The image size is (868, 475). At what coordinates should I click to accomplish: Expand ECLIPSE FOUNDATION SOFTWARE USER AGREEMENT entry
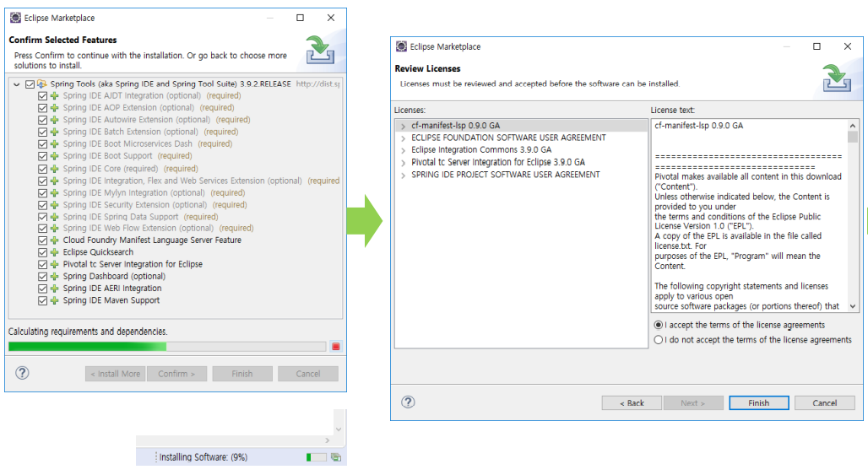403,138
